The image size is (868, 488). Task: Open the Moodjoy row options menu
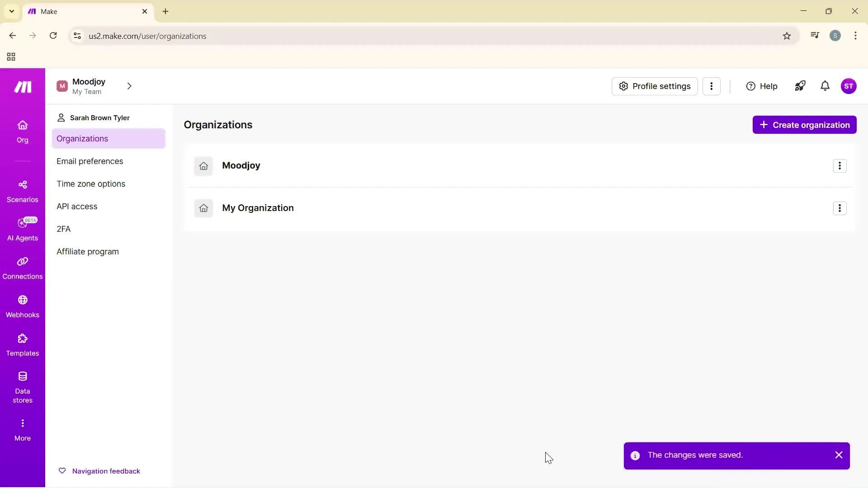point(840,165)
